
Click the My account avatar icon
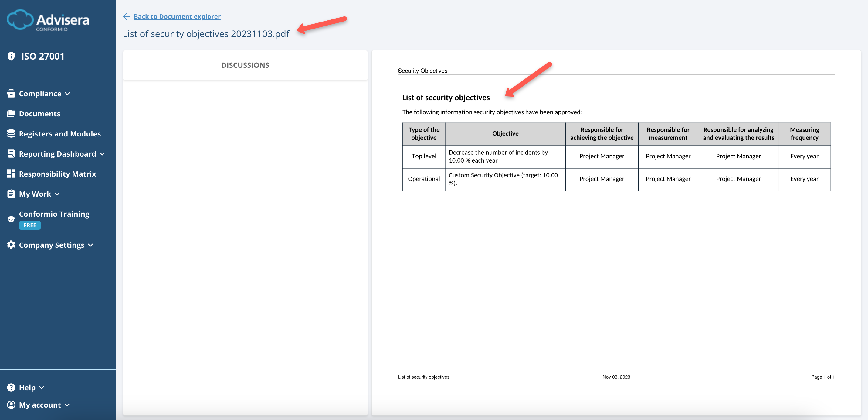(11, 405)
